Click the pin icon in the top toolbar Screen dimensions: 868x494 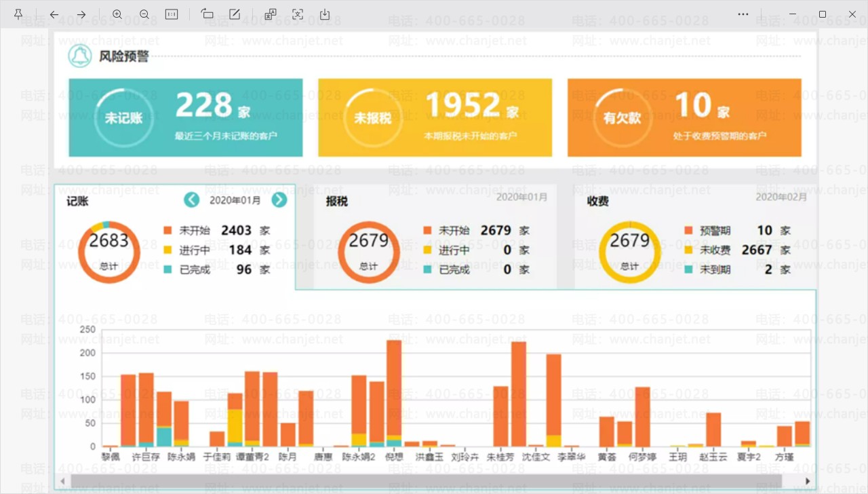[18, 14]
